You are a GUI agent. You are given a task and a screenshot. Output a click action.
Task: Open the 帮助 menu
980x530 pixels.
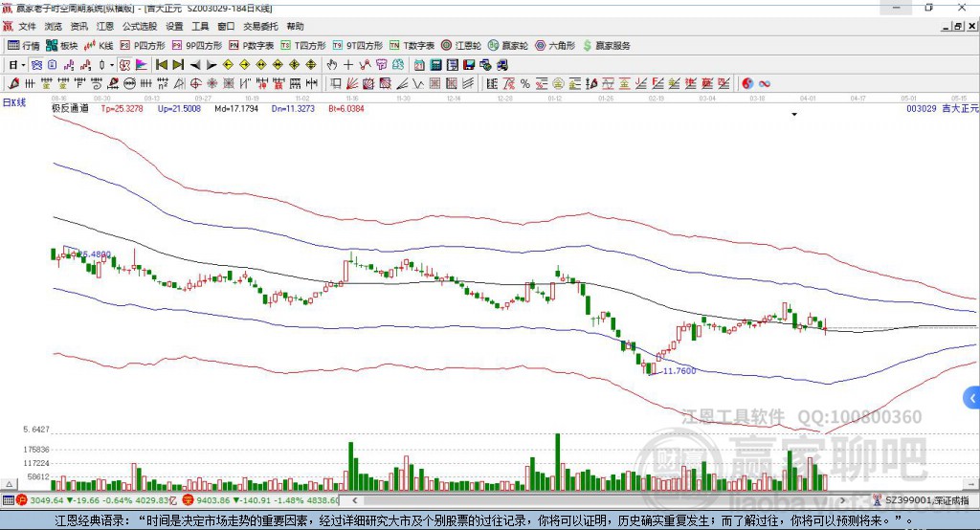click(x=295, y=26)
